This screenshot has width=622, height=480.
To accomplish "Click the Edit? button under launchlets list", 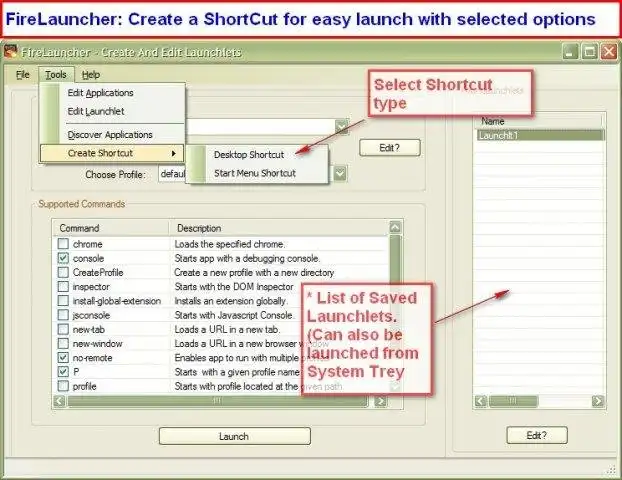I will coord(537,436).
